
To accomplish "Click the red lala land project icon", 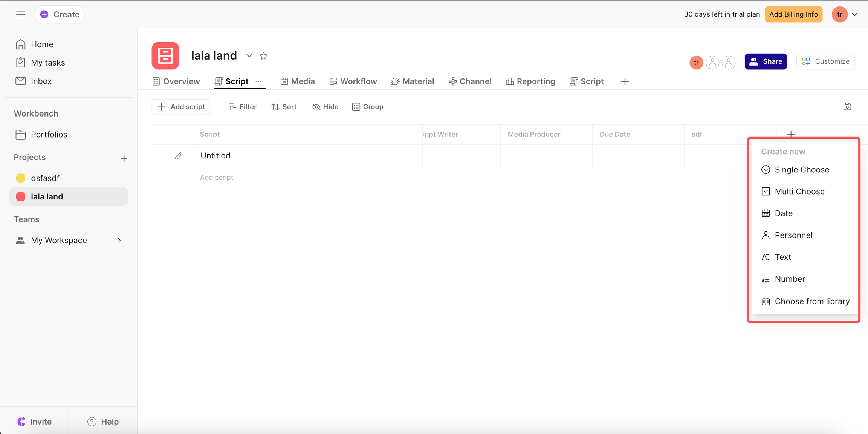I will coord(165,56).
